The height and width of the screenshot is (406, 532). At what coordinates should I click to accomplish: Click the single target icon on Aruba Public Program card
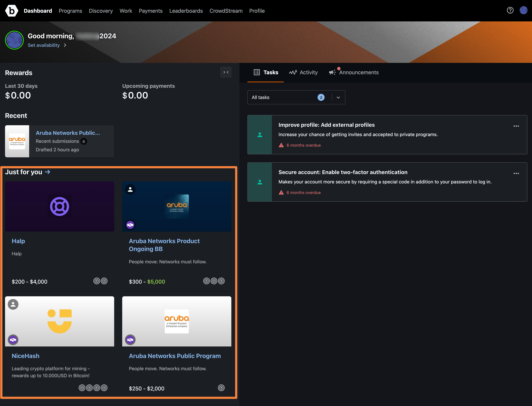click(221, 388)
